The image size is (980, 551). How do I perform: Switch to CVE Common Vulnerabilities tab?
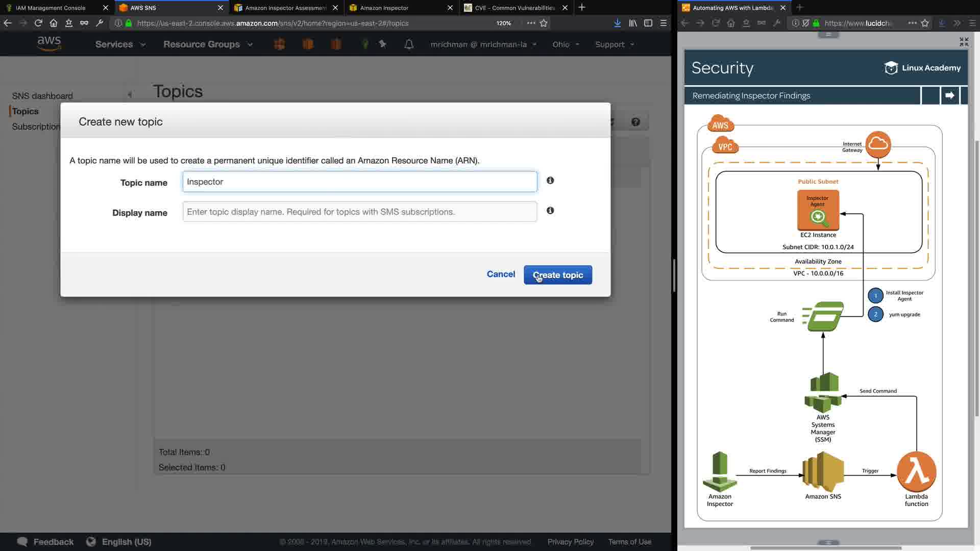coord(514,8)
